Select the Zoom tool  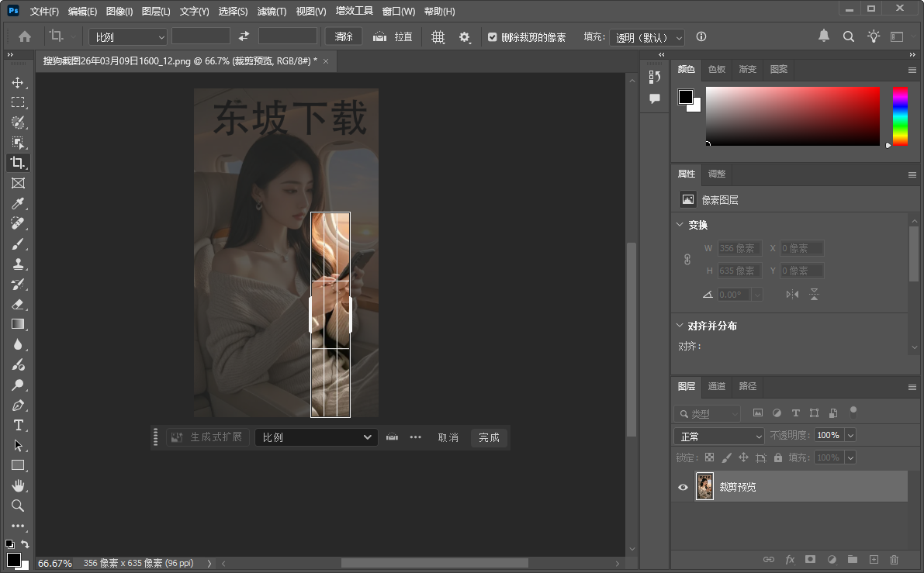coord(19,506)
